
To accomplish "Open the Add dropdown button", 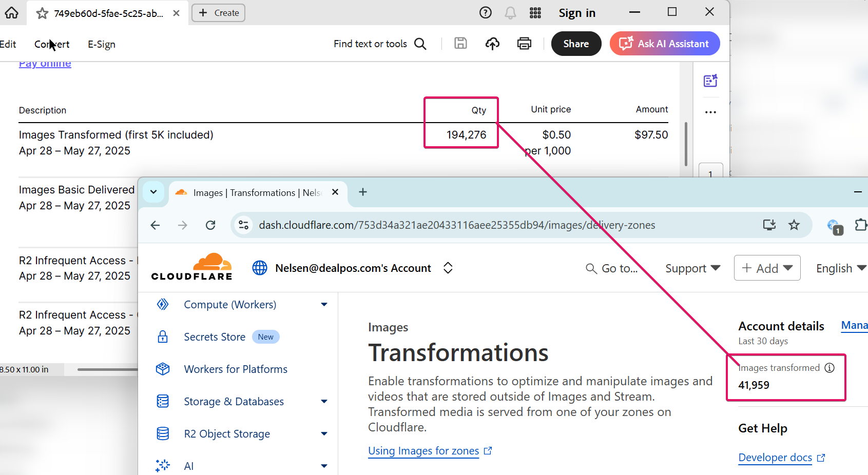I will click(x=767, y=268).
